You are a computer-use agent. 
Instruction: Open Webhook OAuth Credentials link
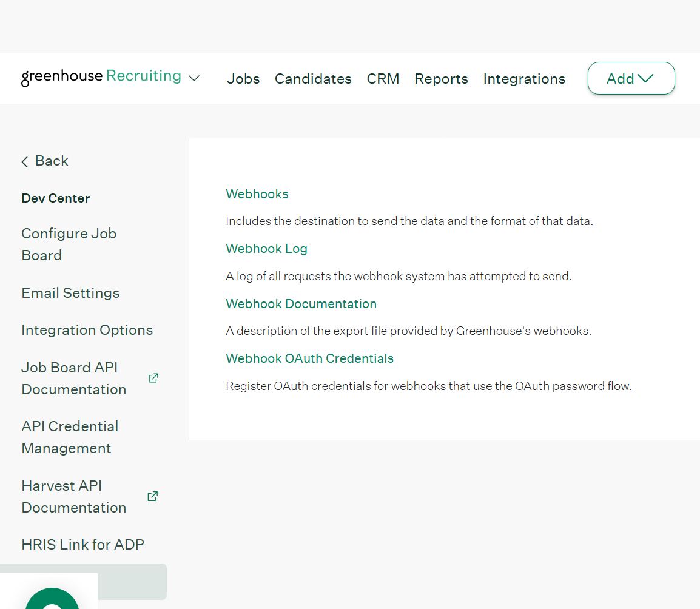[x=310, y=358]
